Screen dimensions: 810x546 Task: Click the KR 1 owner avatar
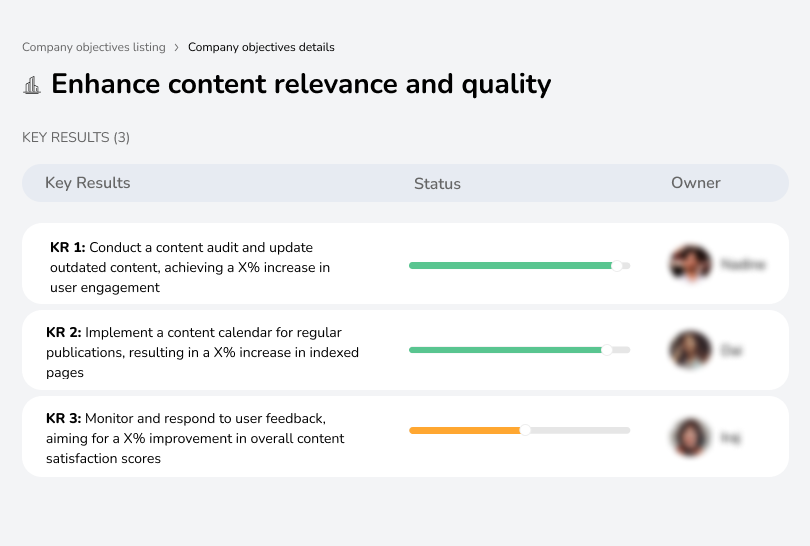(x=691, y=263)
